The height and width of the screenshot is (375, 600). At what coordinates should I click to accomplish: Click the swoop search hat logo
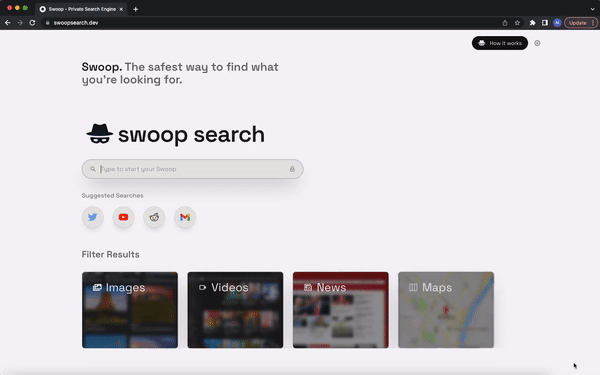click(99, 134)
